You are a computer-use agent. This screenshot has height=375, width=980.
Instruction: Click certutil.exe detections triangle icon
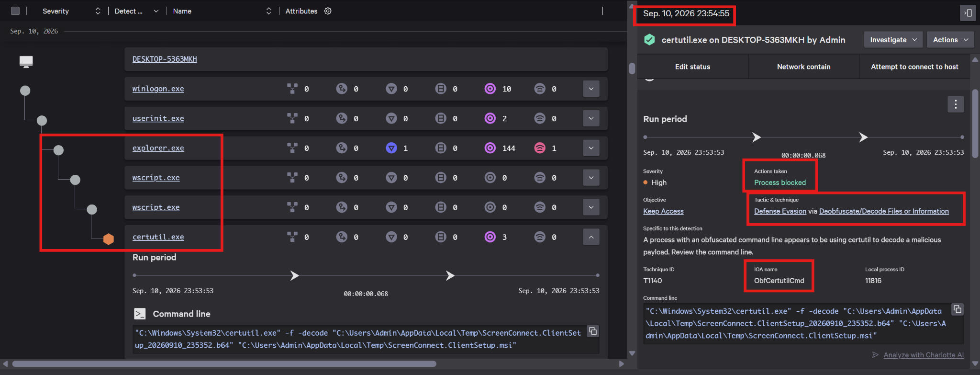(391, 237)
